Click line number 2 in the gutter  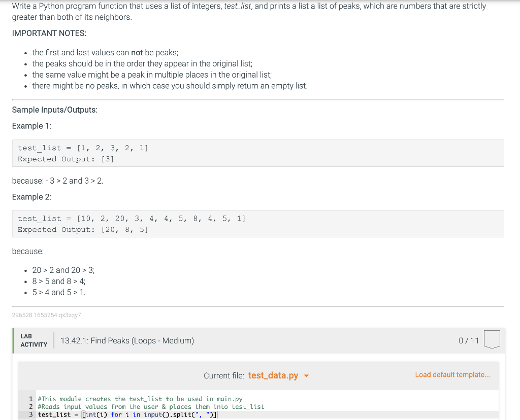click(x=30, y=406)
